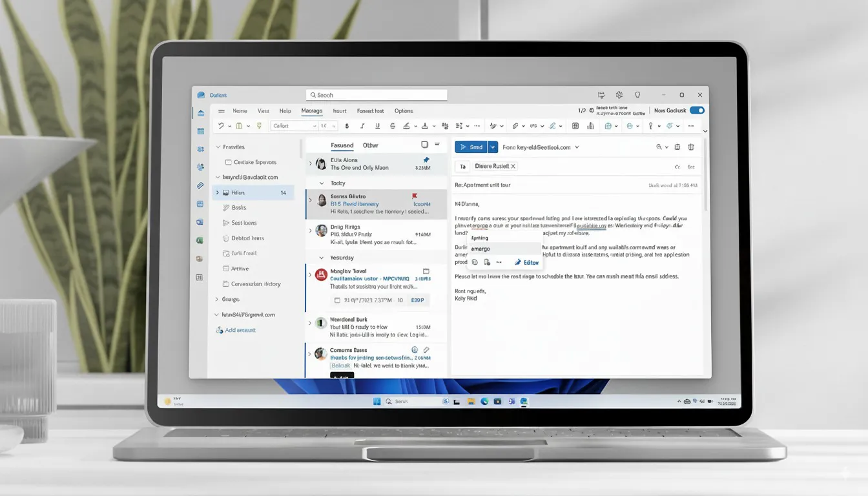Open the Options ribbon tab

point(403,110)
